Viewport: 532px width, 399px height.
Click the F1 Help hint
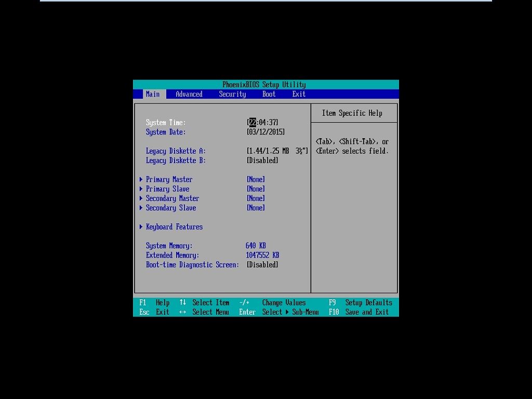[x=154, y=303]
